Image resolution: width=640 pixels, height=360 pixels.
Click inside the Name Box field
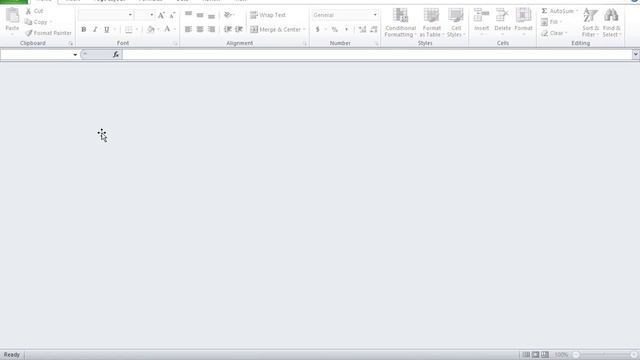coord(36,55)
